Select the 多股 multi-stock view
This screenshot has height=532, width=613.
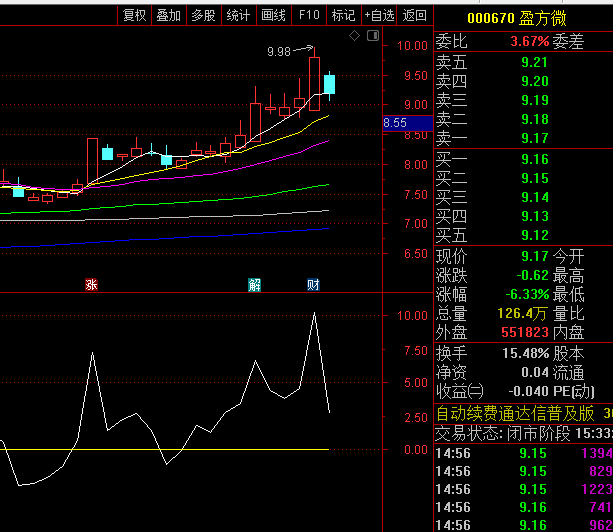(x=204, y=16)
